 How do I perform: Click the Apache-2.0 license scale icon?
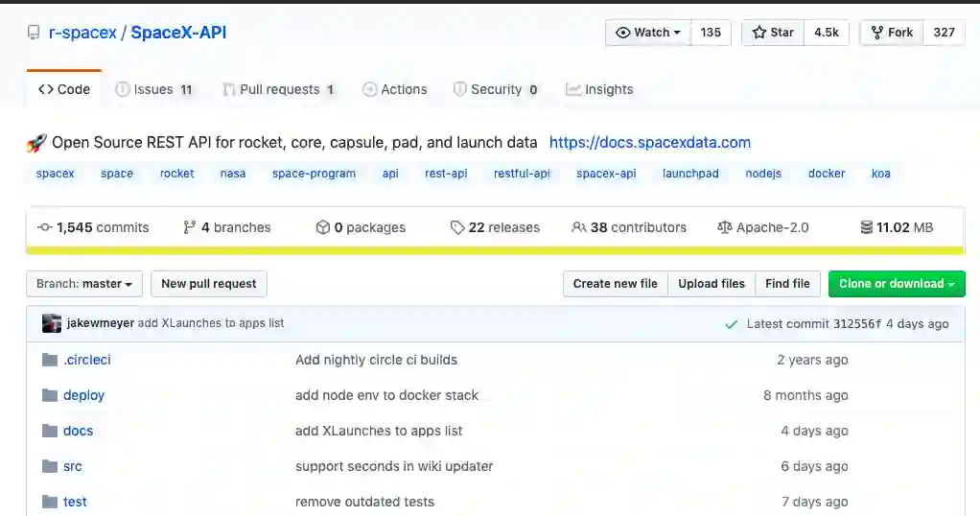pos(725,227)
